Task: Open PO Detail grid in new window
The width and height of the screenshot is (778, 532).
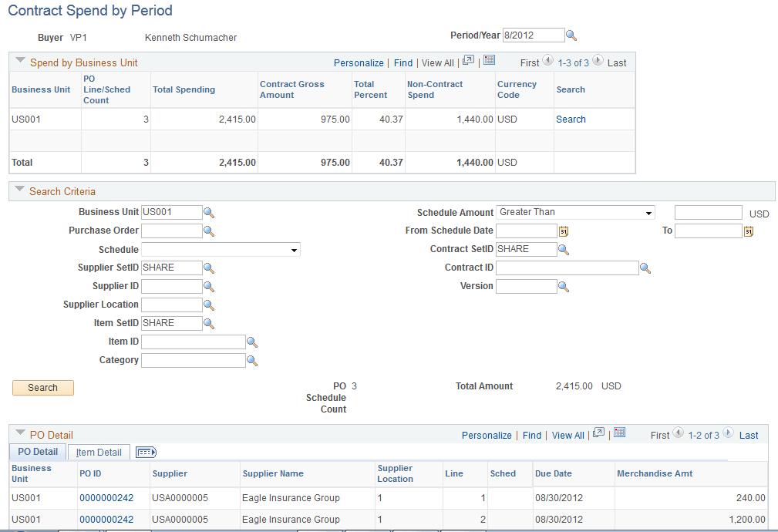Action: point(598,435)
